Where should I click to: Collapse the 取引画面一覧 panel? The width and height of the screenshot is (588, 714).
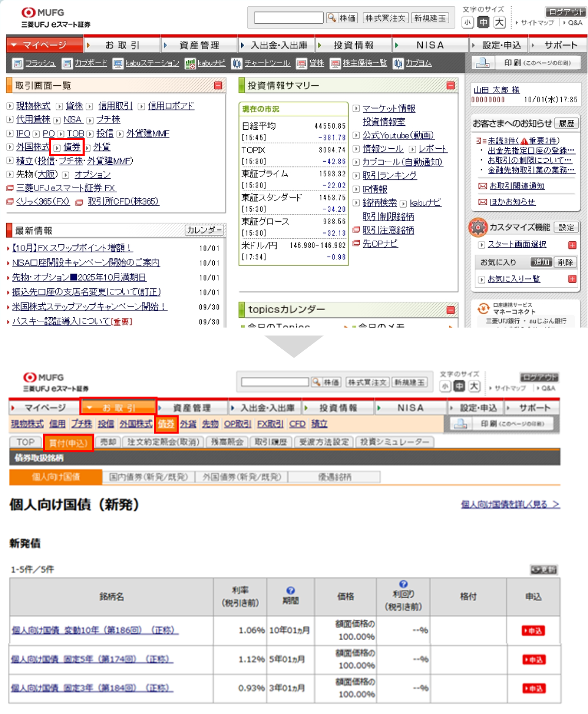(218, 86)
